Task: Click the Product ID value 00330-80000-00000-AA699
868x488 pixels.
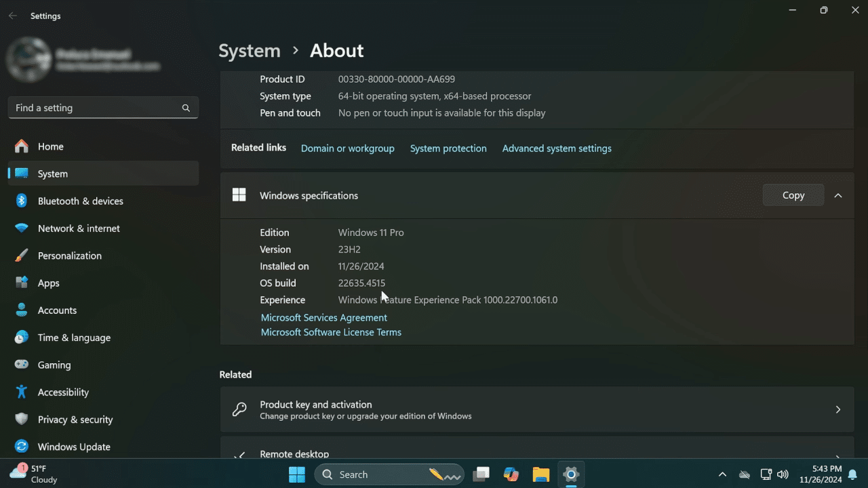Action: coord(397,79)
